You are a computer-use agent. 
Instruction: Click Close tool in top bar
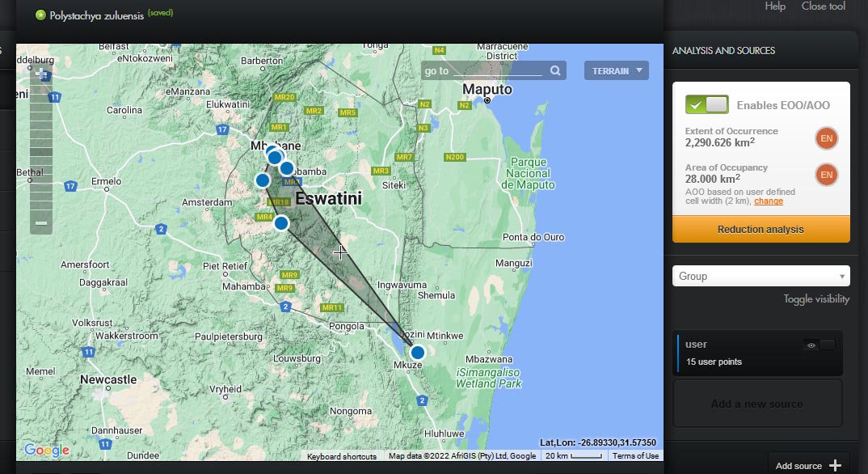pos(823,6)
